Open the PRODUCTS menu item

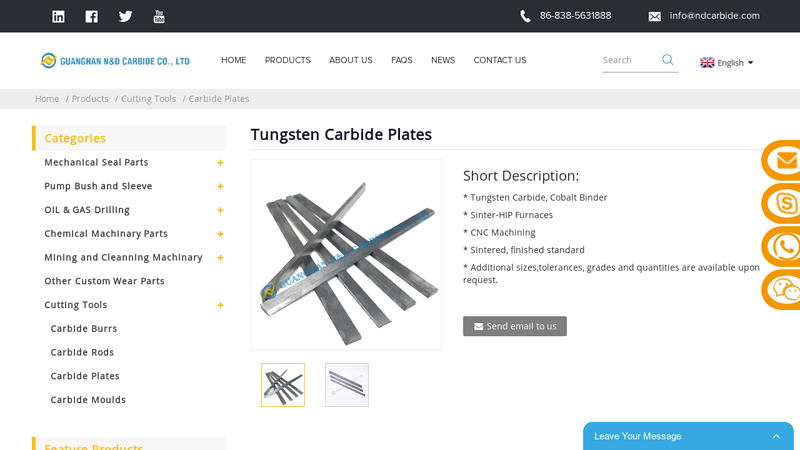click(287, 60)
